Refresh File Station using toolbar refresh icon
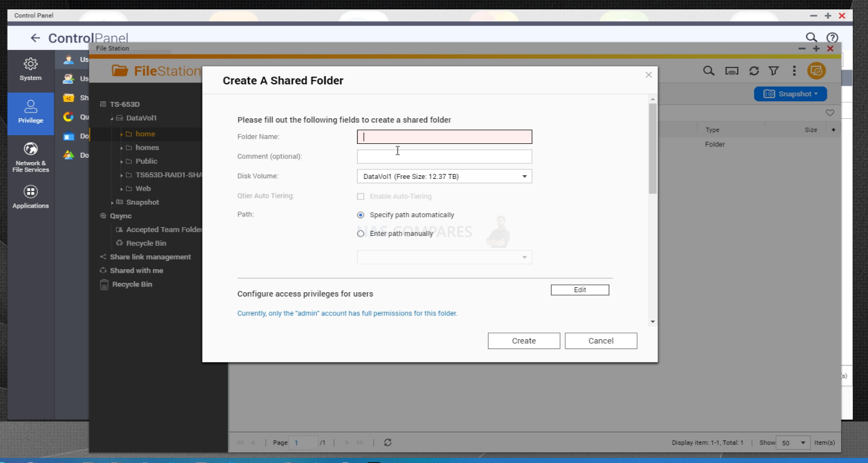Viewport: 868px width, 463px height. pyautogui.click(x=754, y=71)
